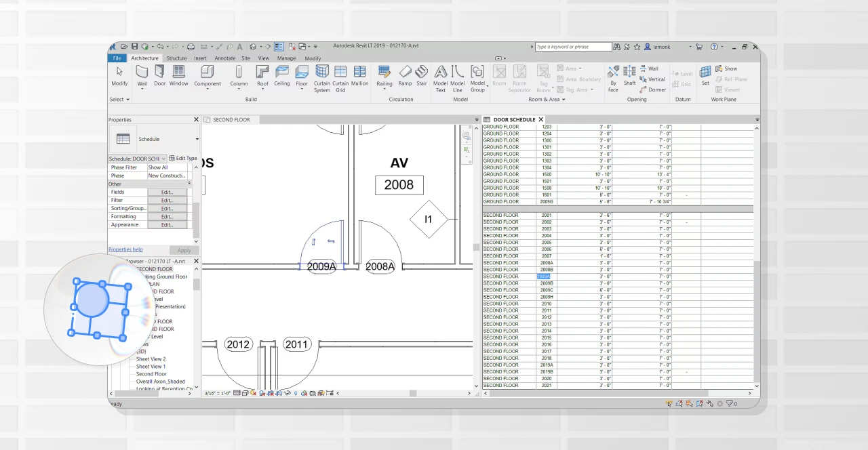Expand the Component tool dropdown arrow
The image size is (868, 450).
click(x=208, y=89)
